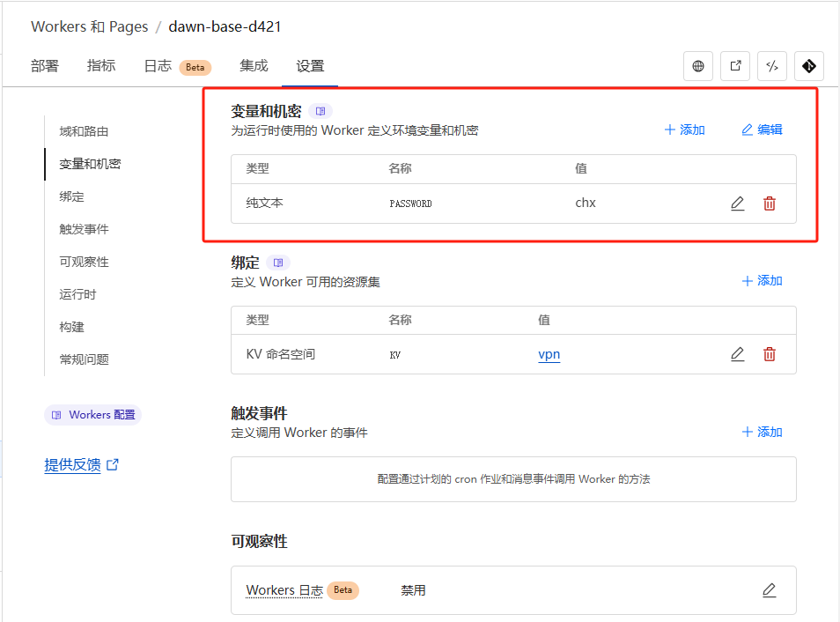Delete the KV binding with trash icon
The height and width of the screenshot is (622, 840).
tap(770, 354)
